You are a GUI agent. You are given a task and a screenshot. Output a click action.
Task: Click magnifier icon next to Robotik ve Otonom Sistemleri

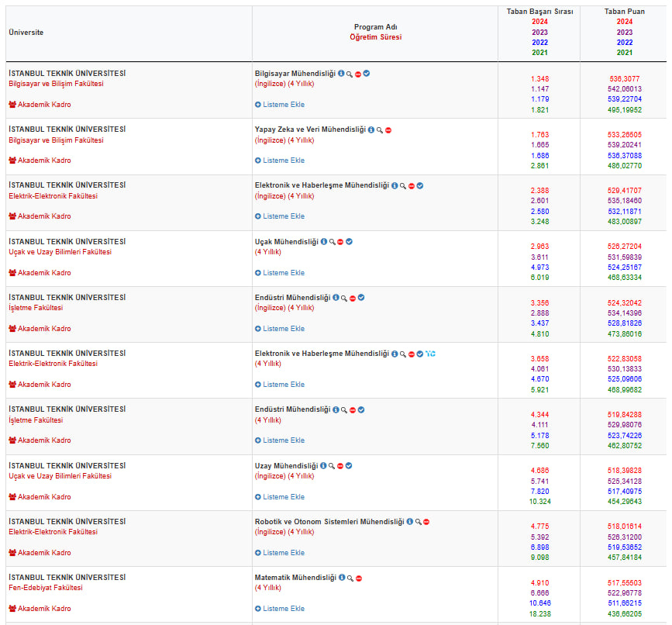(418, 522)
